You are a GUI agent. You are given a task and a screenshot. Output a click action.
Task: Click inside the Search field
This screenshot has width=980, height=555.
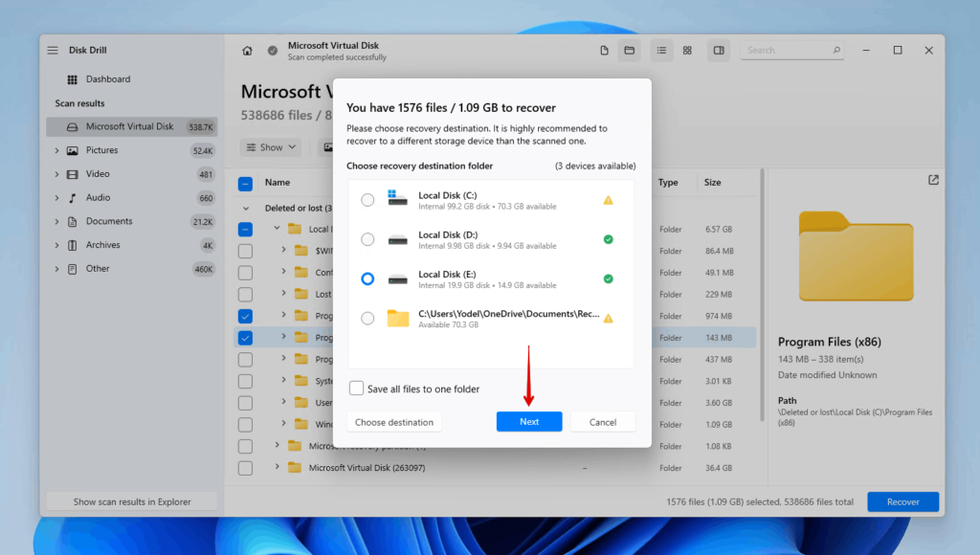coord(790,50)
